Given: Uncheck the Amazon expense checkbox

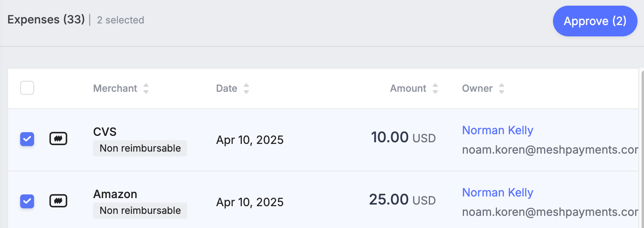Looking at the screenshot, I should 27,201.
